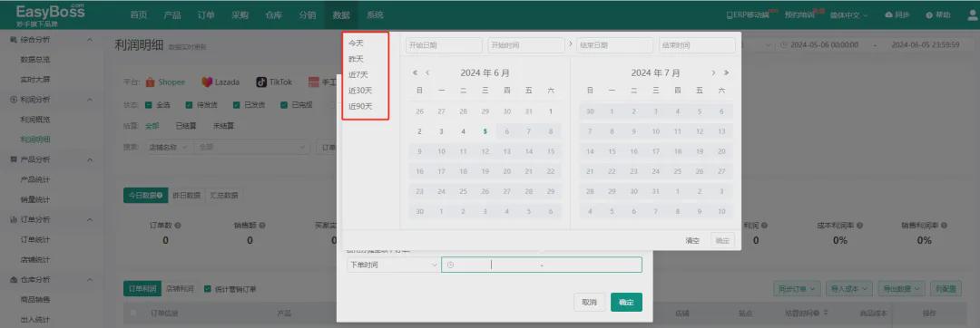
Task: Open the 店铺名称 search type dropdown
Action: click(x=168, y=148)
